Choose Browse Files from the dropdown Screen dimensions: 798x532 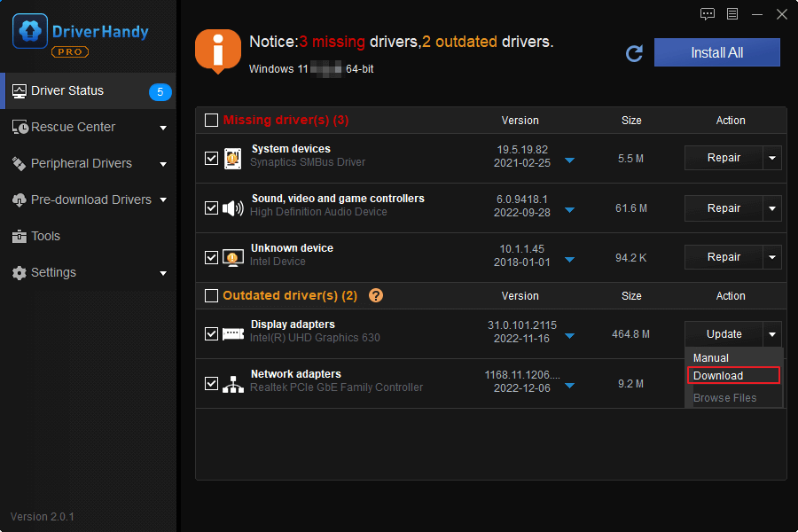coord(724,397)
